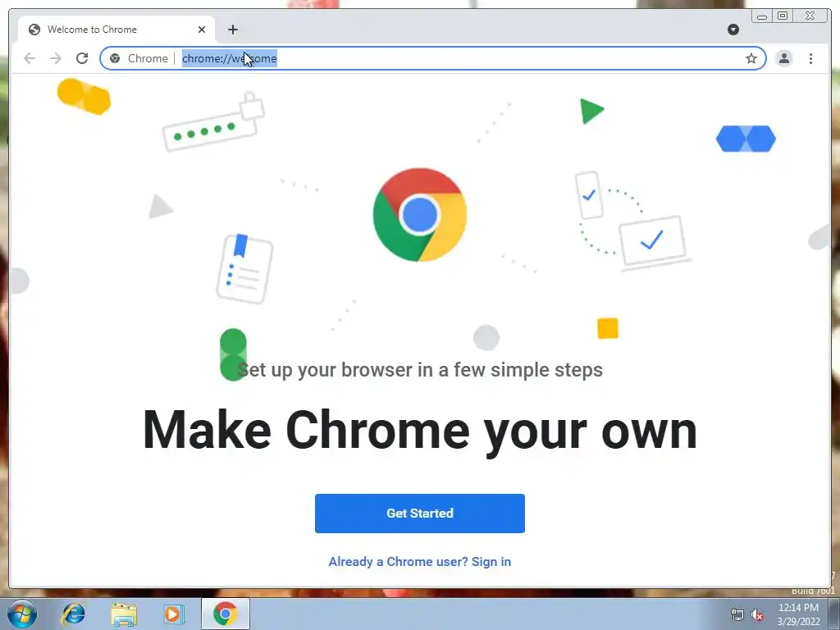
Task: Open the profile avatar menu
Action: 783,58
